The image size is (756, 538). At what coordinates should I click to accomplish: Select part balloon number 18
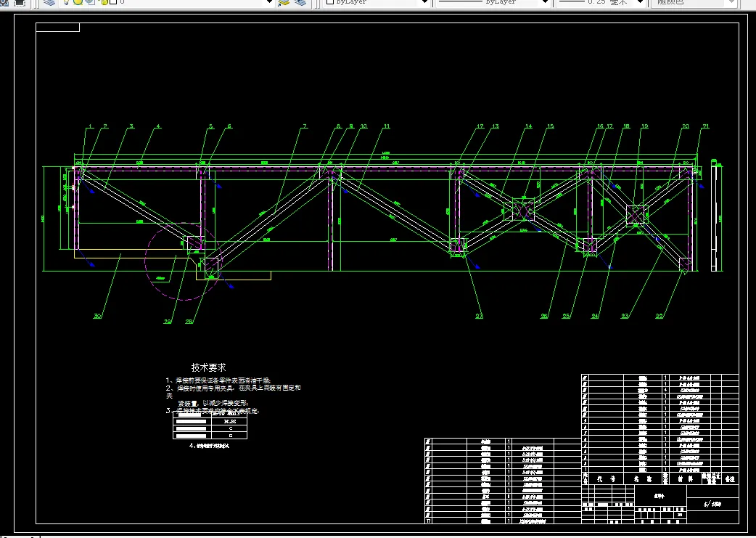point(626,126)
